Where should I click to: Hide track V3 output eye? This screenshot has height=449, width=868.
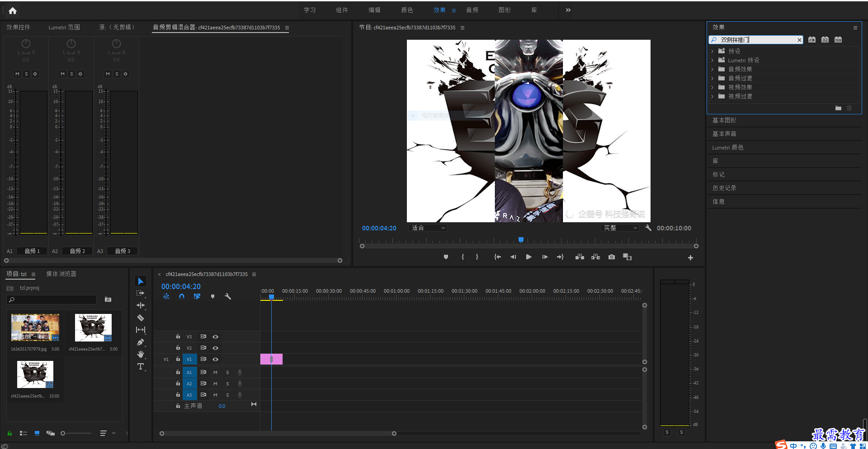(216, 337)
